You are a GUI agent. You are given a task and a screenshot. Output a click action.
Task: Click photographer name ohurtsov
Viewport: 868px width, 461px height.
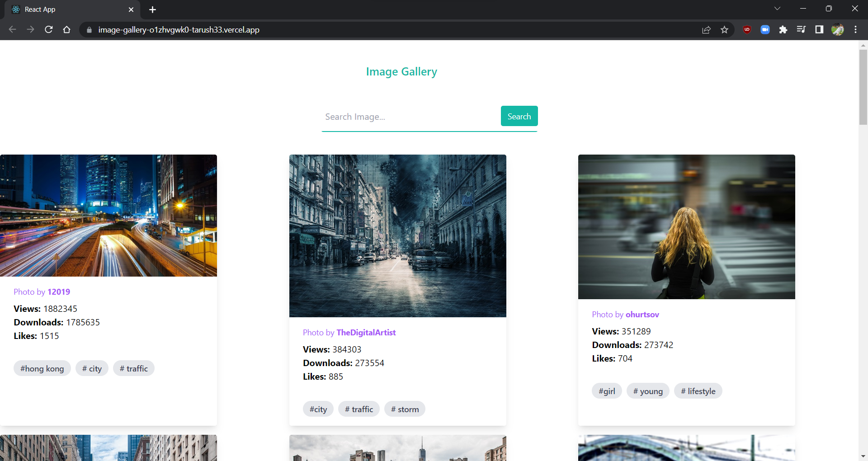(x=642, y=315)
